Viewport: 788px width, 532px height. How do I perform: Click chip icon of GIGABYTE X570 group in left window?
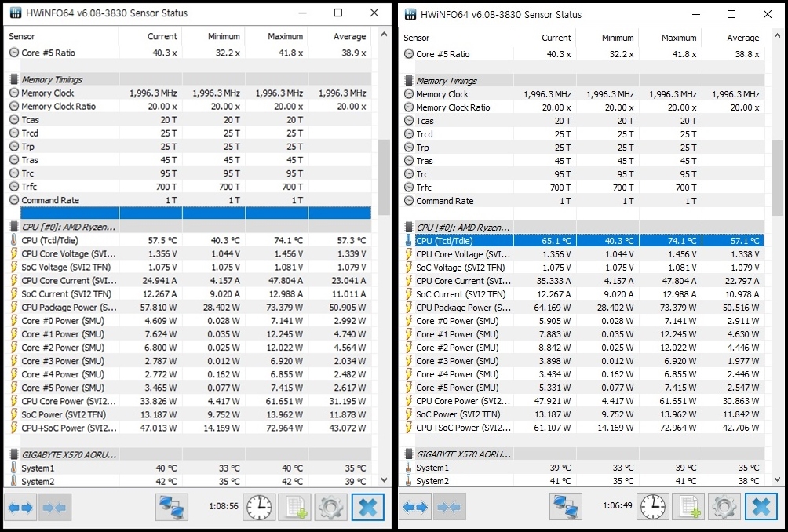14,454
